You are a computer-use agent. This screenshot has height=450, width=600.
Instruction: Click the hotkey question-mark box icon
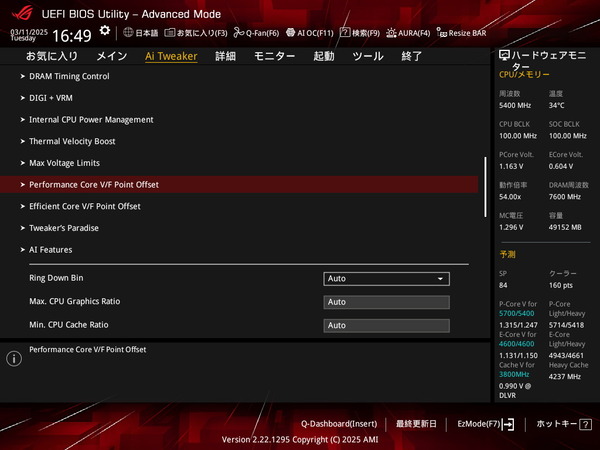coord(585,424)
